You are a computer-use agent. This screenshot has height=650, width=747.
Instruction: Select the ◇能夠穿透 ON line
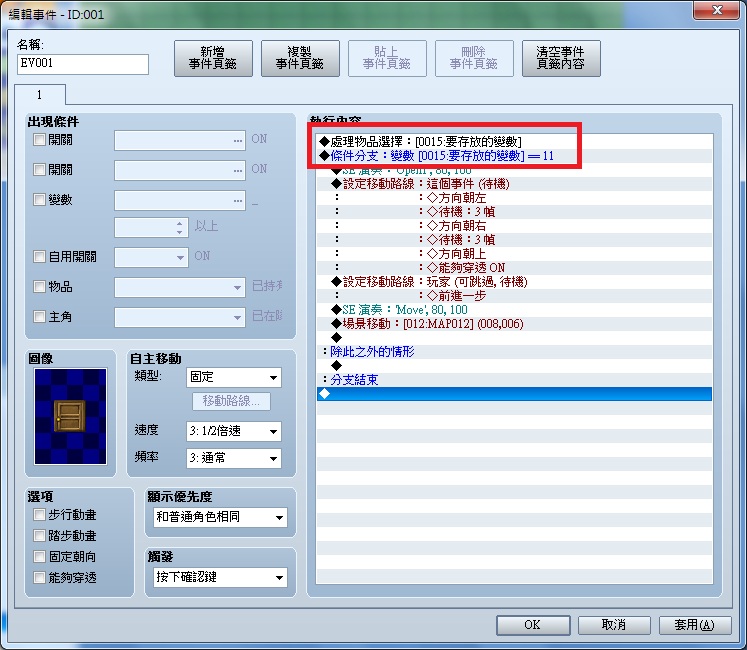[515, 268]
